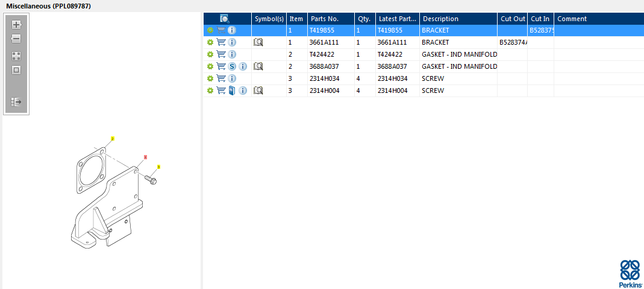
Task: Select callout 2 in the diagram
Action: (113, 139)
